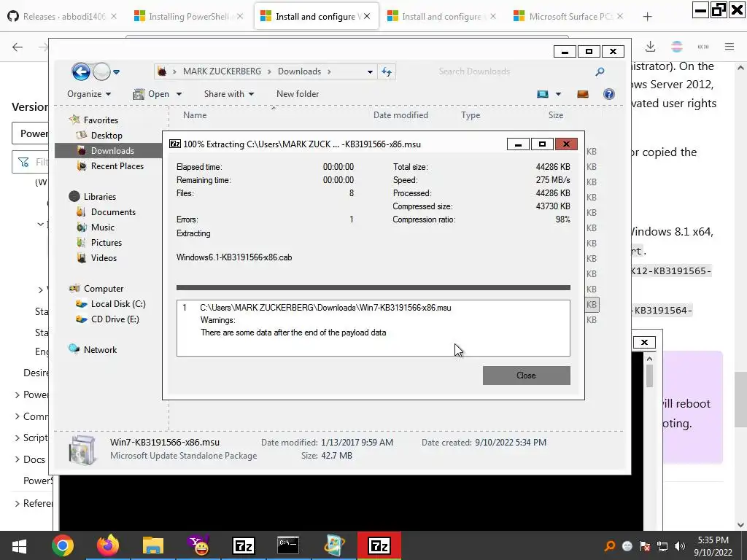Open Recent Places in navigation pane
The image size is (747, 560).
pyautogui.click(x=117, y=166)
